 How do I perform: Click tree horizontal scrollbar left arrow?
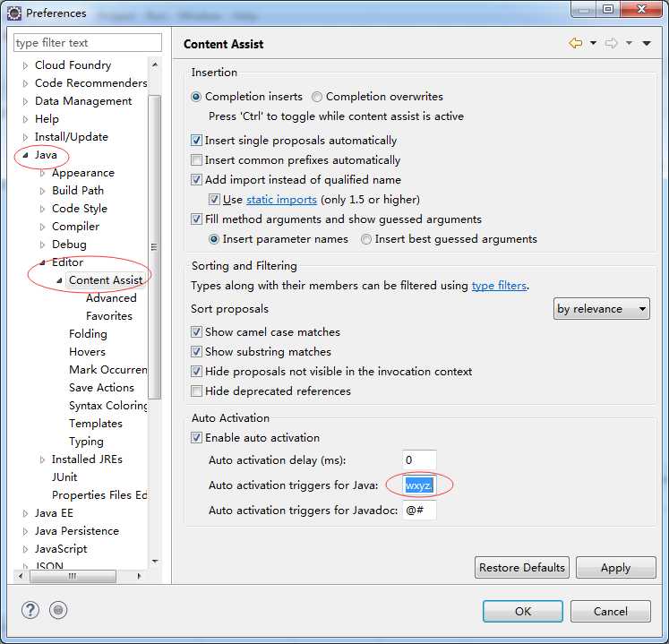click(x=21, y=576)
